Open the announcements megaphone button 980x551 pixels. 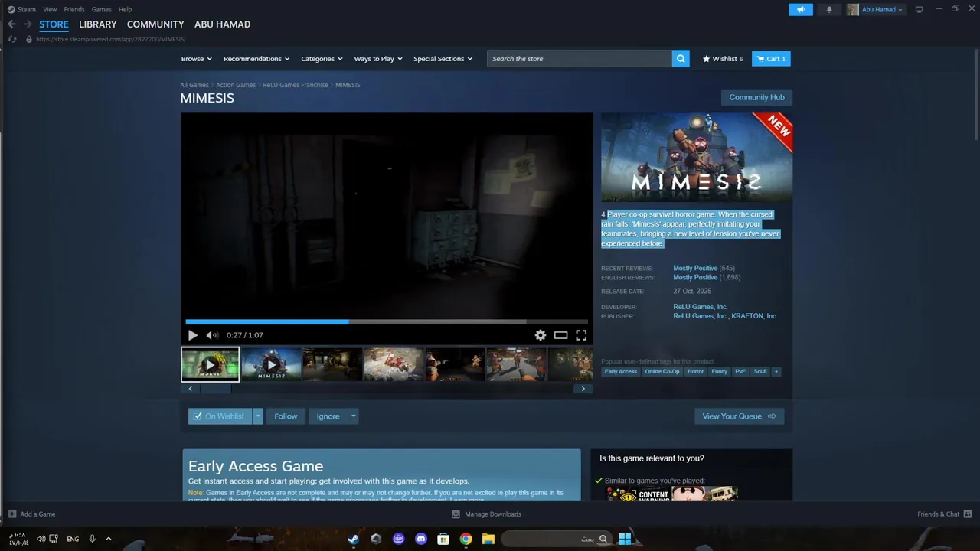pos(801,10)
